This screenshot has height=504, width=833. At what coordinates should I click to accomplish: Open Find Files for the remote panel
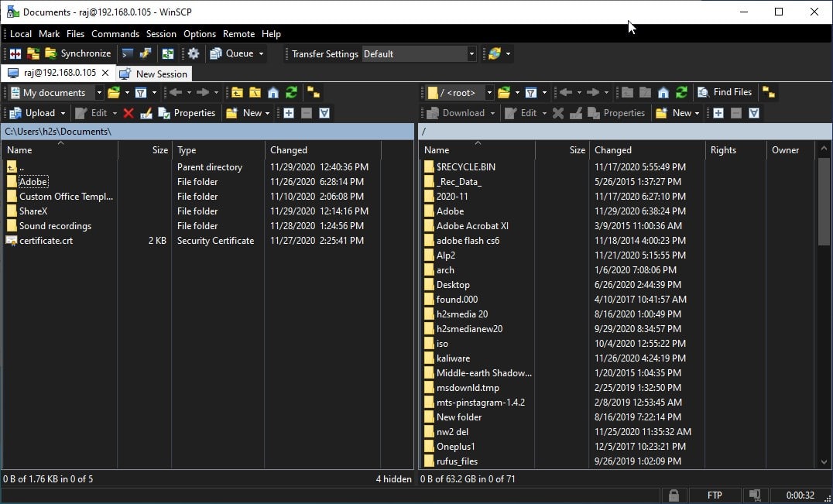click(725, 92)
